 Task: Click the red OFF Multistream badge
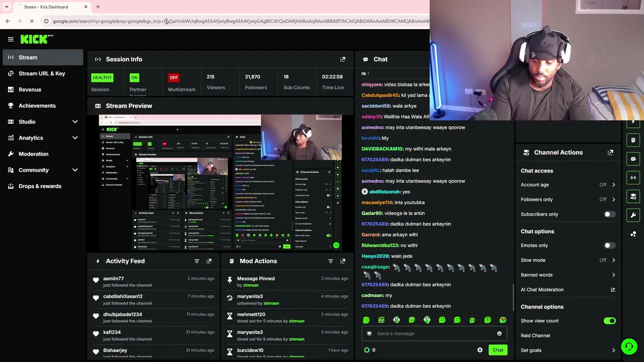point(174,77)
